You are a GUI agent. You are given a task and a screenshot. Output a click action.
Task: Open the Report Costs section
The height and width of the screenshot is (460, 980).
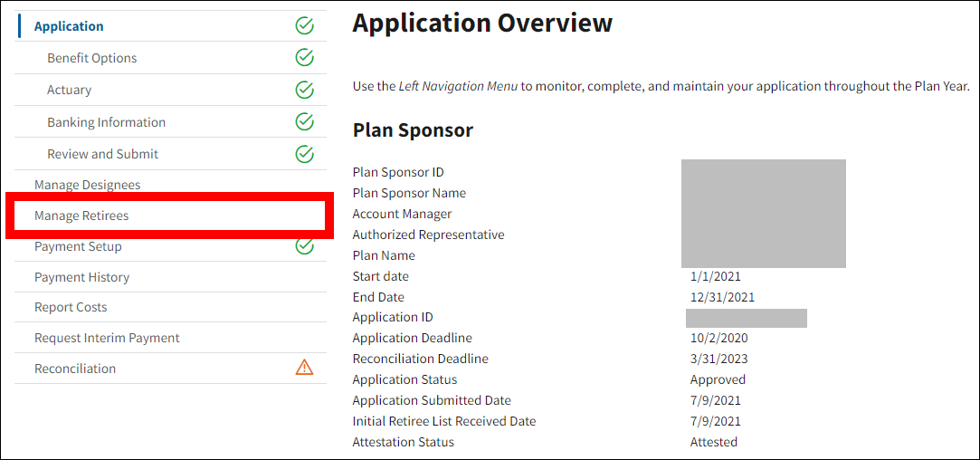(71, 307)
